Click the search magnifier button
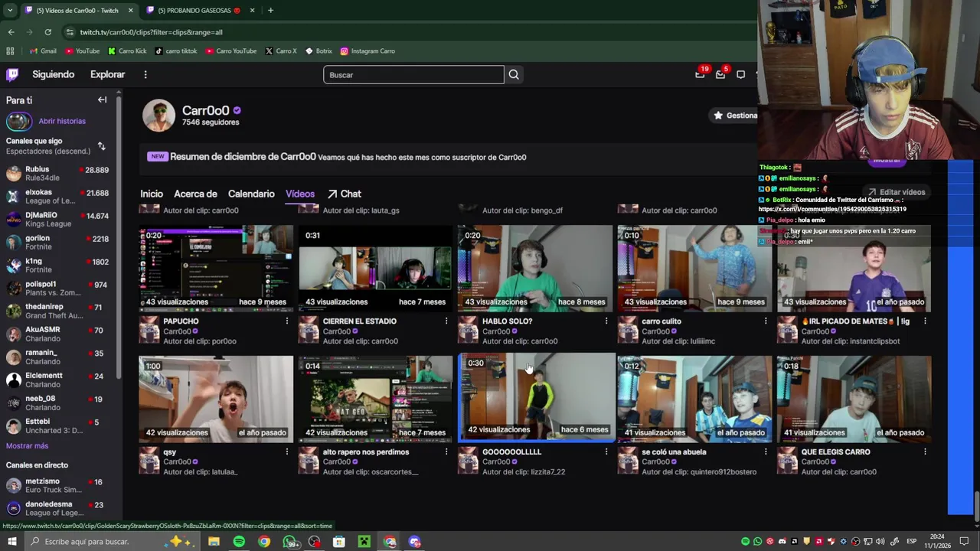This screenshot has width=980, height=551. click(x=514, y=74)
